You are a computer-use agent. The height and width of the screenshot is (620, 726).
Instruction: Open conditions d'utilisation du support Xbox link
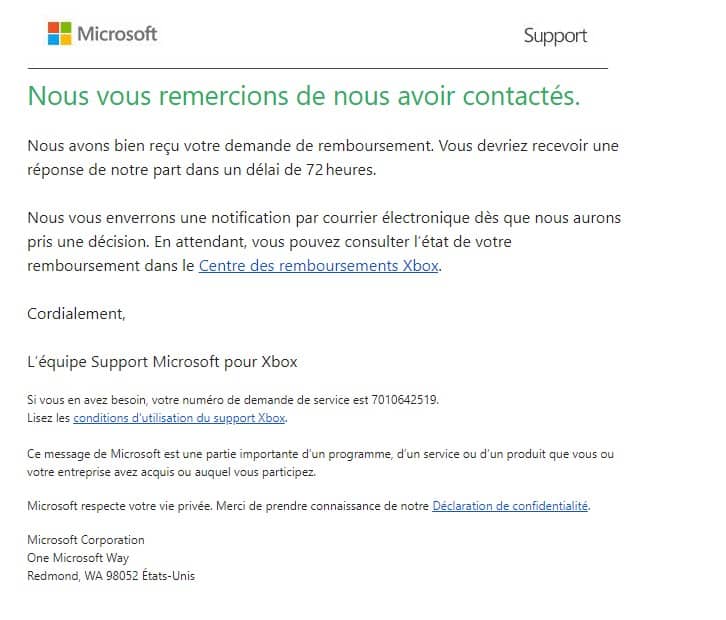pyautogui.click(x=179, y=418)
